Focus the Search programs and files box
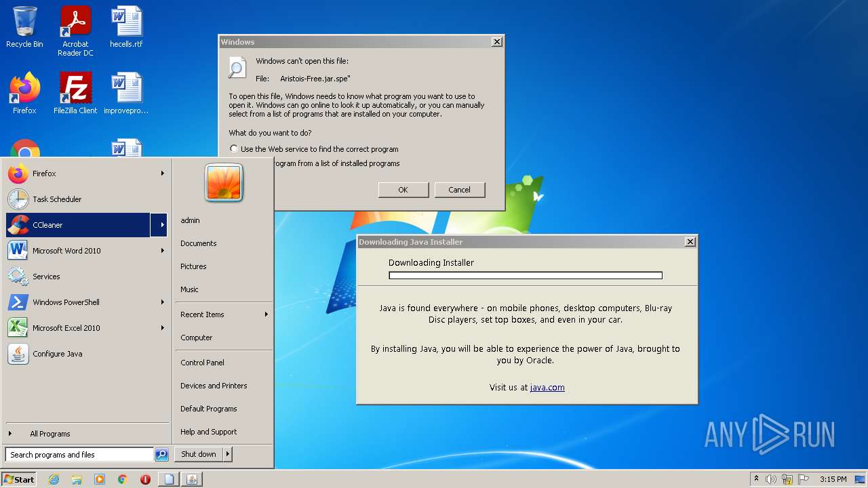 tap(79, 455)
